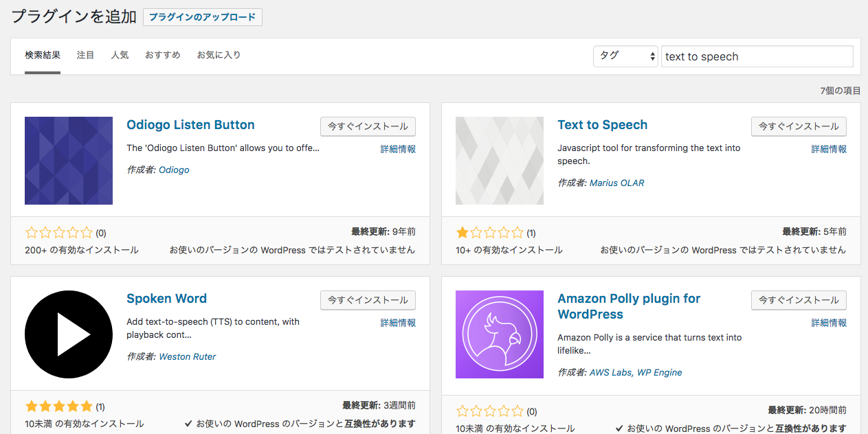868x434 pixels.
Task: Click the Amazon Polly parrot icon
Action: 500,334
